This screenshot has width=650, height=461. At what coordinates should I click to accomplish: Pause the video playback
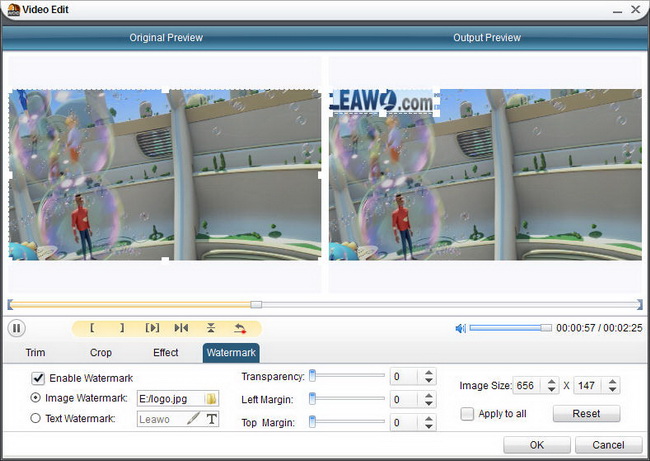click(17, 328)
